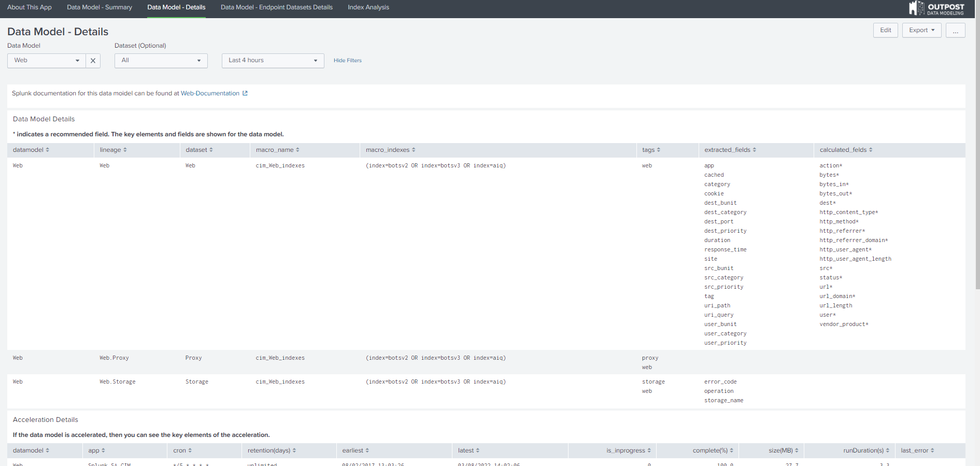
Task: Open the Outpost Data Modeling logo
Action: [936, 8]
